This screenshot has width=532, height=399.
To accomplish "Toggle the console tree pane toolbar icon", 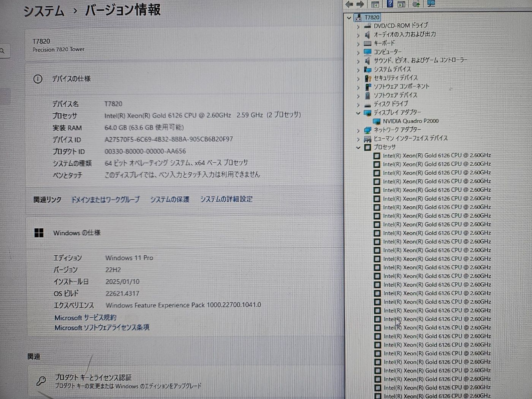I will coord(375,4).
